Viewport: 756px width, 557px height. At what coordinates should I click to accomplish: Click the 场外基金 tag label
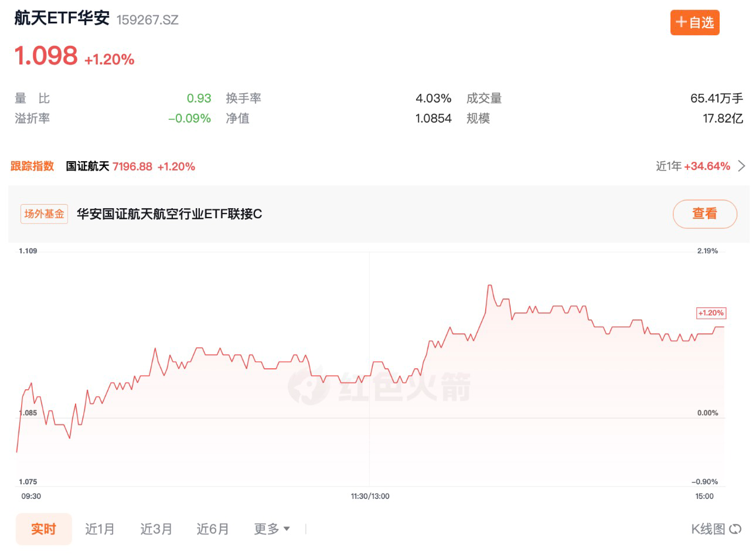click(44, 214)
